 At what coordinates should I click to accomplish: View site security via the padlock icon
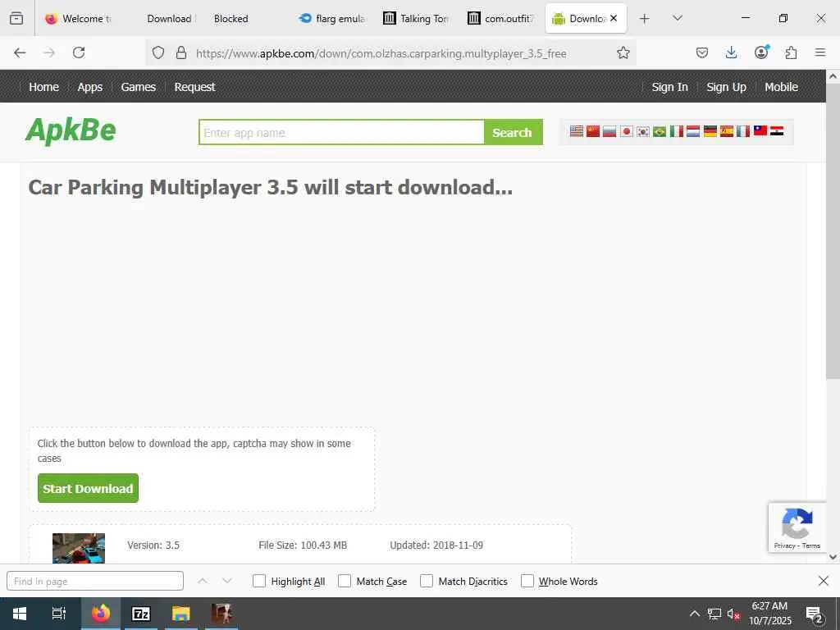click(181, 52)
